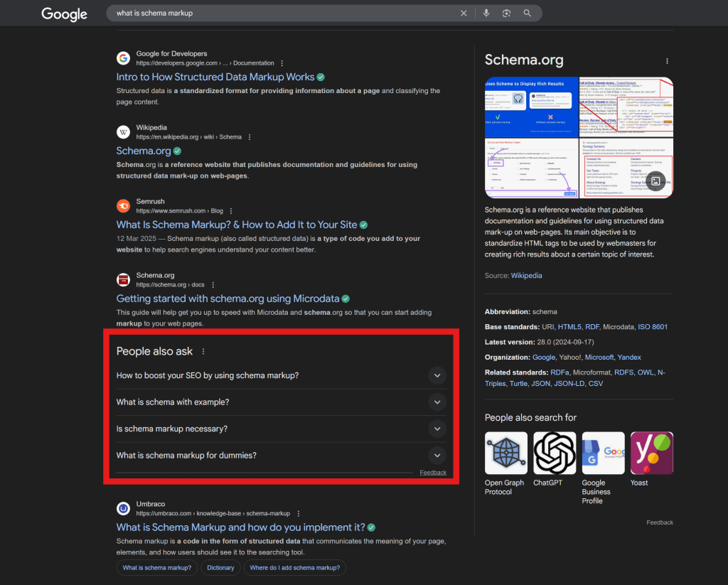The width and height of the screenshot is (728, 585).
Task: Click the magnifying glass search icon
Action: (x=528, y=14)
